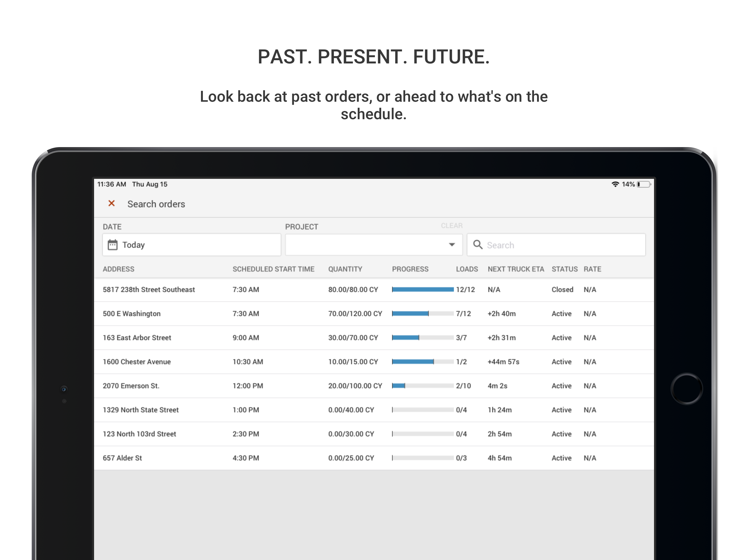Click start time 12:00 PM
Viewport: 747px width, 560px height.
[247, 386]
